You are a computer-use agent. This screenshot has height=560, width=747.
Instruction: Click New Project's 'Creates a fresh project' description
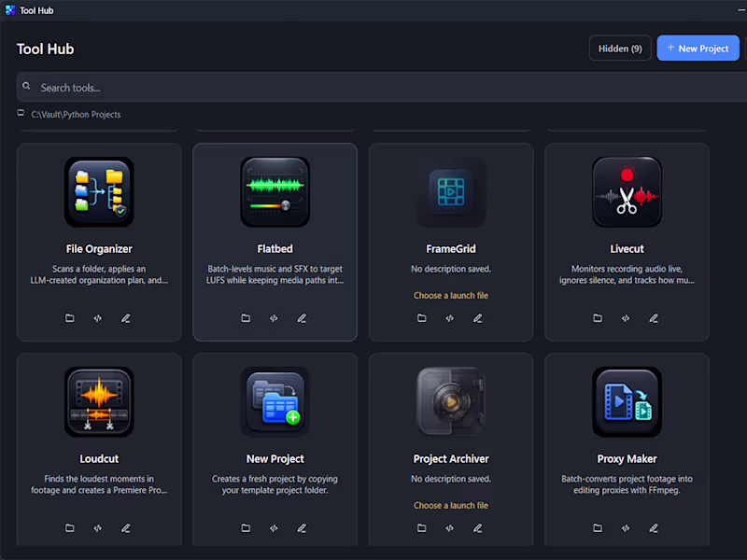[x=275, y=484]
